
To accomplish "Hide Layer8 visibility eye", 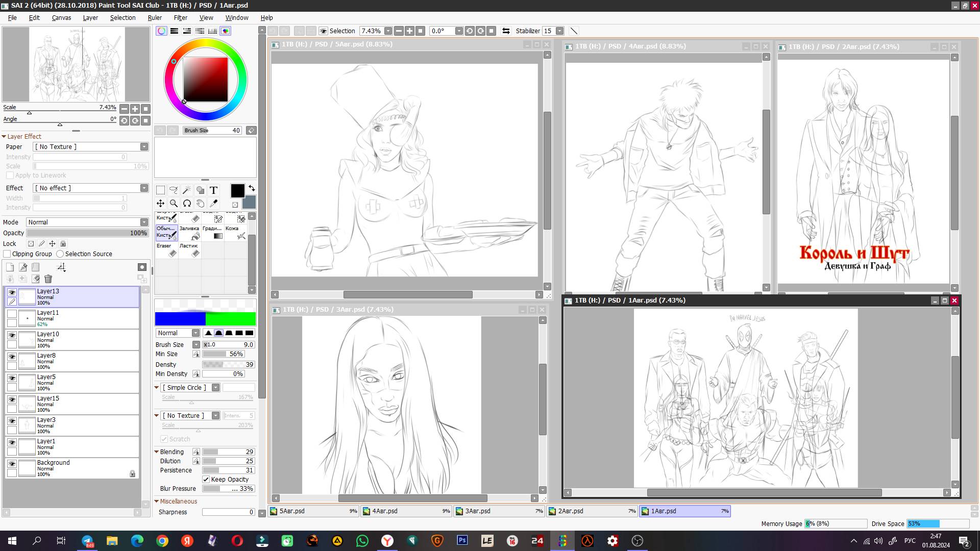I will [12, 357].
